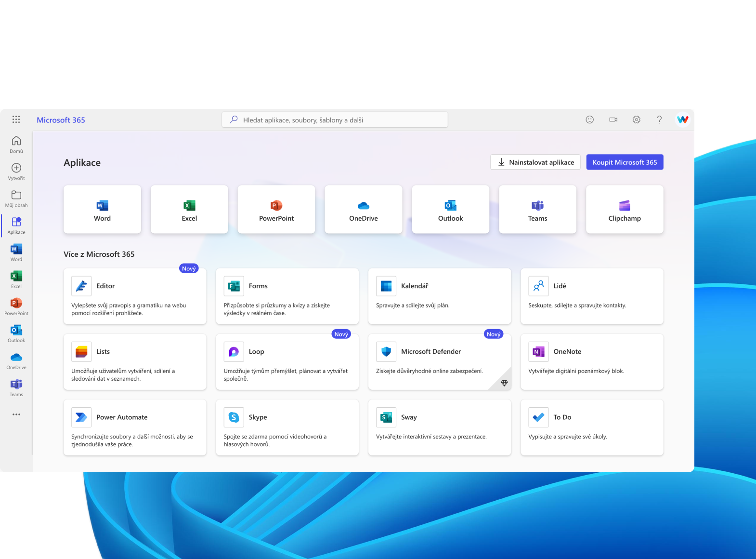Open Word from the left sidebar

click(16, 253)
